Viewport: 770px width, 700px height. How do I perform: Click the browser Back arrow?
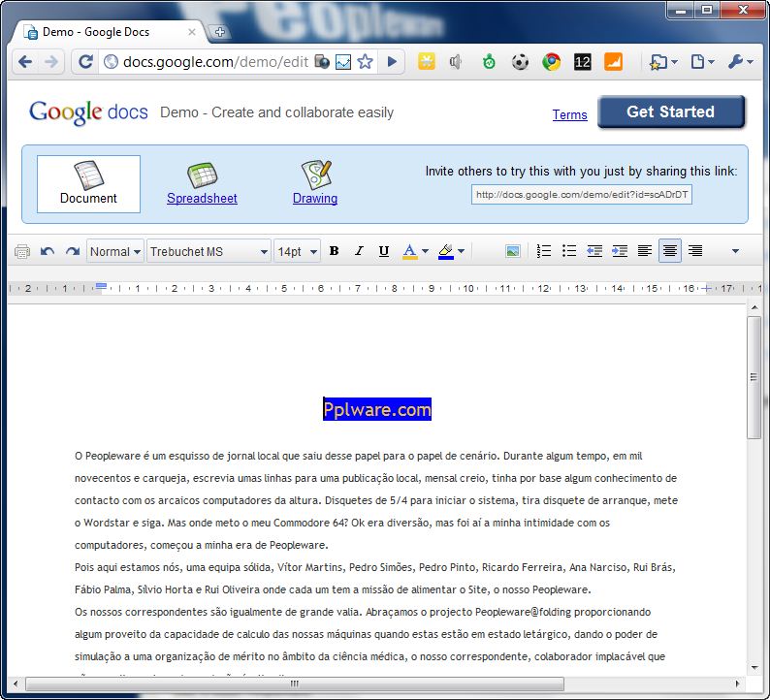25,62
